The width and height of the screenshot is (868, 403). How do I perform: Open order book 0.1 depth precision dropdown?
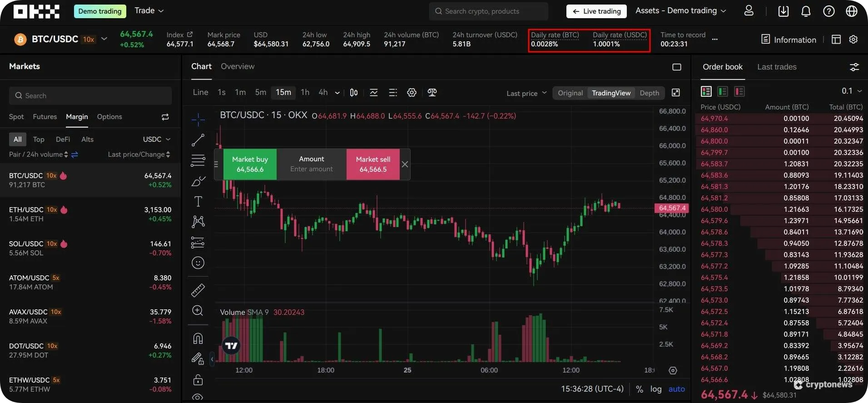coord(852,91)
